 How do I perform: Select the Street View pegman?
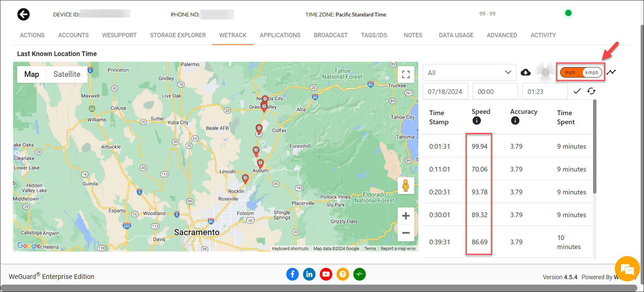click(x=406, y=186)
